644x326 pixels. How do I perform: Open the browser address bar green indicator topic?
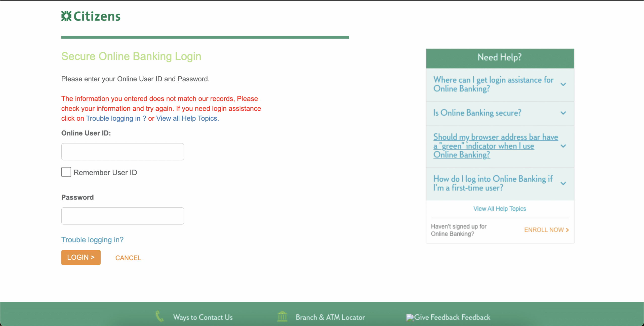(x=496, y=146)
